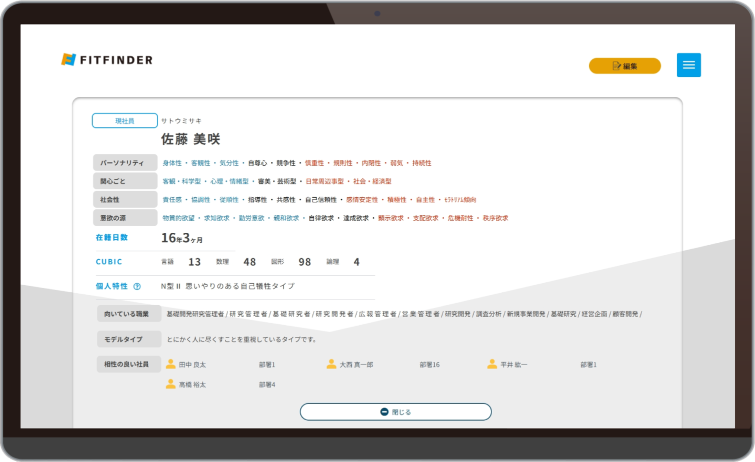Click the 物質的欲望 motivation item
Viewport: 755px width, 462px height.
click(x=179, y=218)
